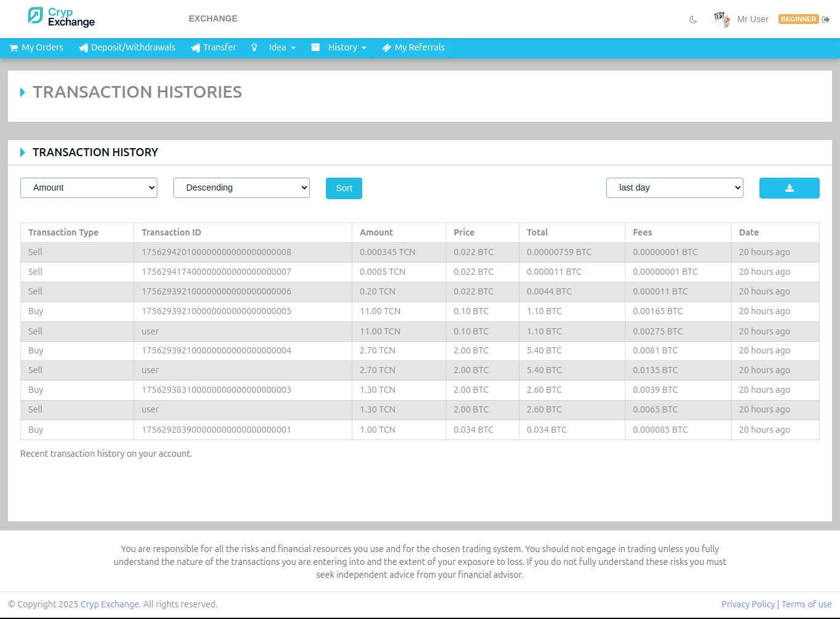The image size is (840, 619).
Task: Go to the Transfer page
Action: (220, 47)
